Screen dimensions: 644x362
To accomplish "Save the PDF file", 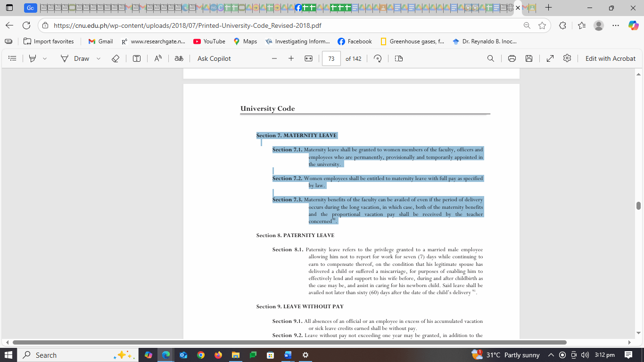I will 529,58.
